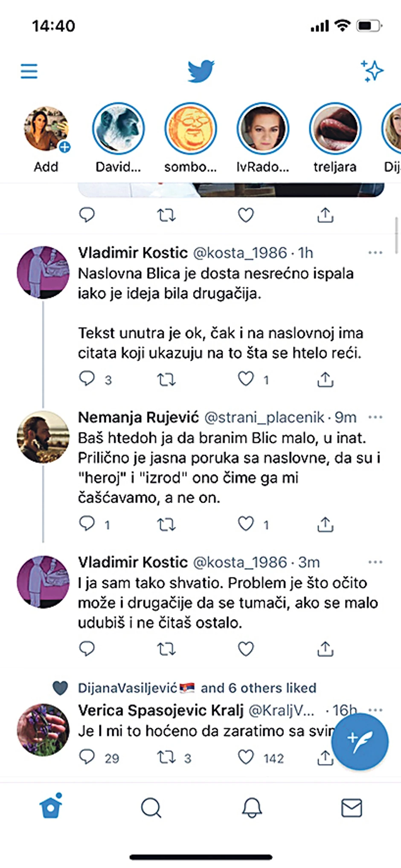401x868 pixels.
Task: Open the hamburger side menu
Action: point(29,71)
